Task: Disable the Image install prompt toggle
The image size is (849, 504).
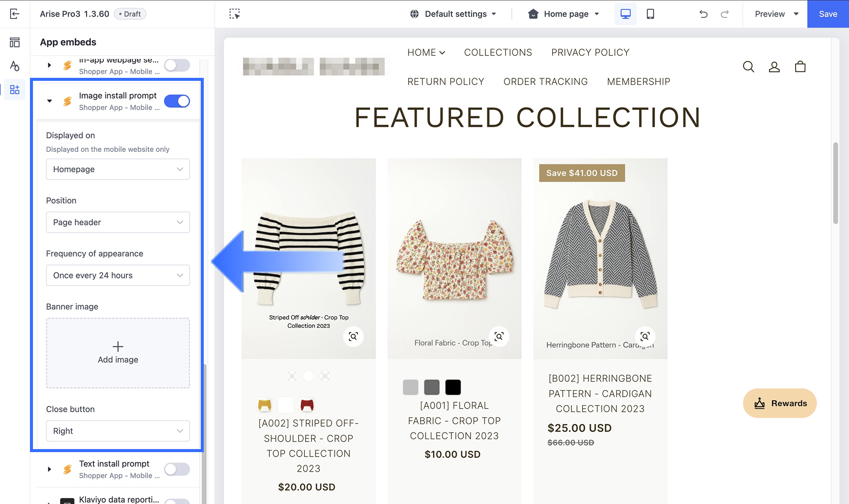Action: click(177, 101)
